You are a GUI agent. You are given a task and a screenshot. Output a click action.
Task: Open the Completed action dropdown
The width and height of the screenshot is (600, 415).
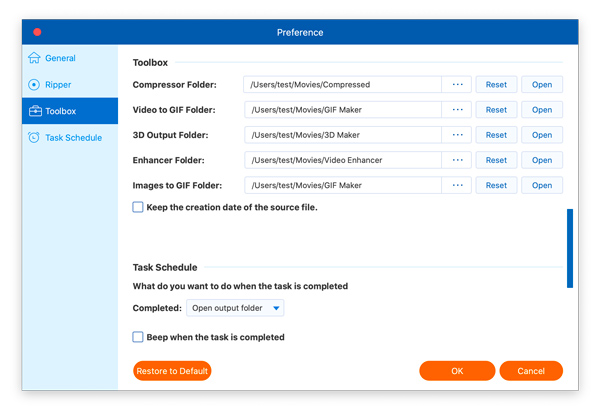pyautogui.click(x=235, y=308)
